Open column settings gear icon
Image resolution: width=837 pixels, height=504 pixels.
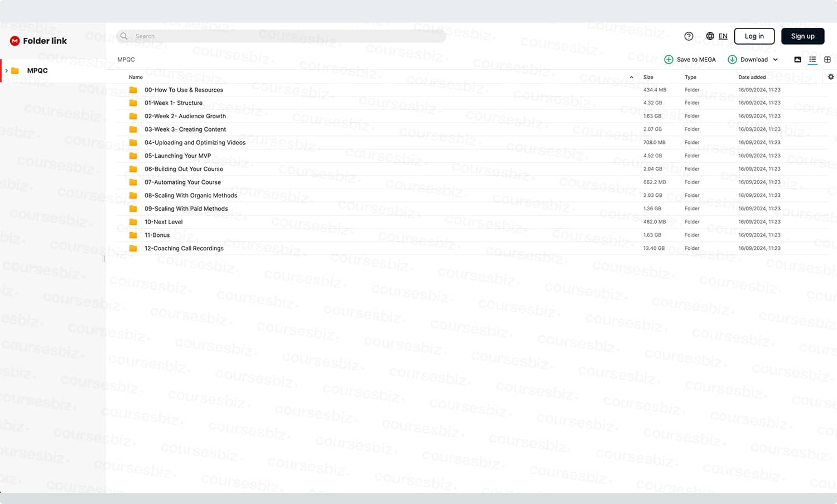pyautogui.click(x=831, y=77)
